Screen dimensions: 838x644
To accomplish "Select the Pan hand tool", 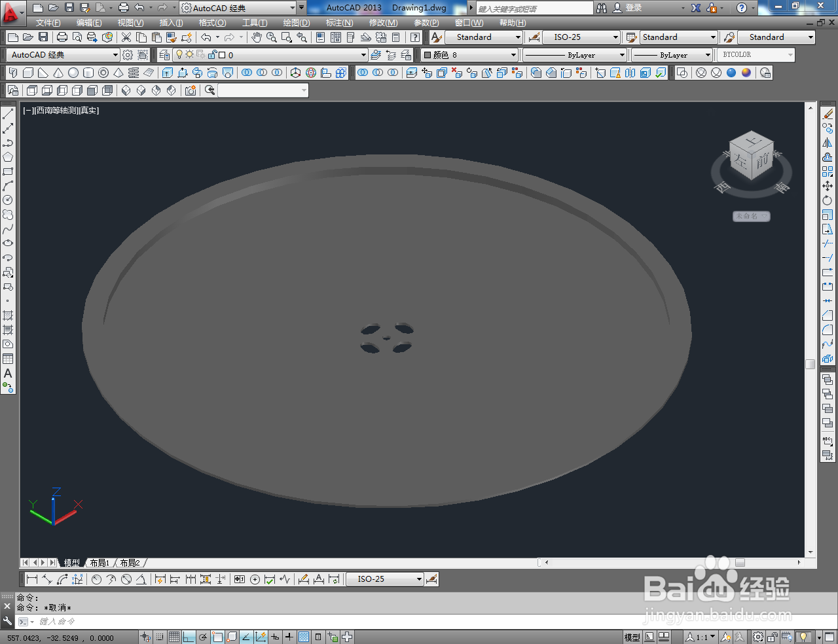I will (257, 37).
